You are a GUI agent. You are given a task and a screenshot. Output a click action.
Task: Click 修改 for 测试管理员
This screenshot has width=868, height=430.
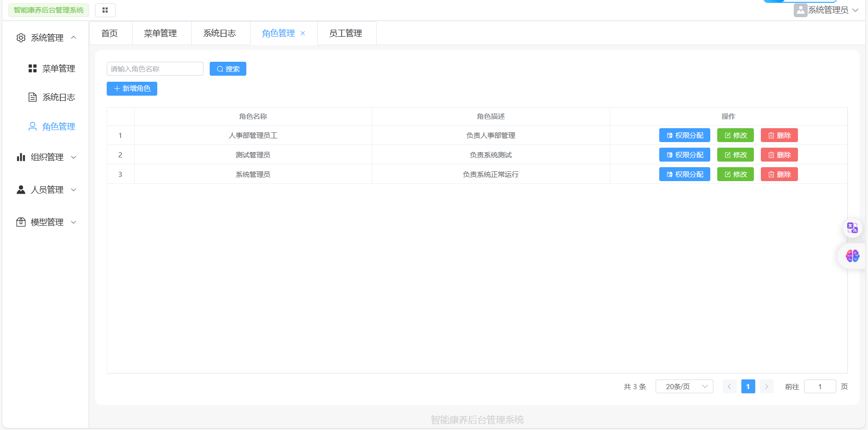735,155
